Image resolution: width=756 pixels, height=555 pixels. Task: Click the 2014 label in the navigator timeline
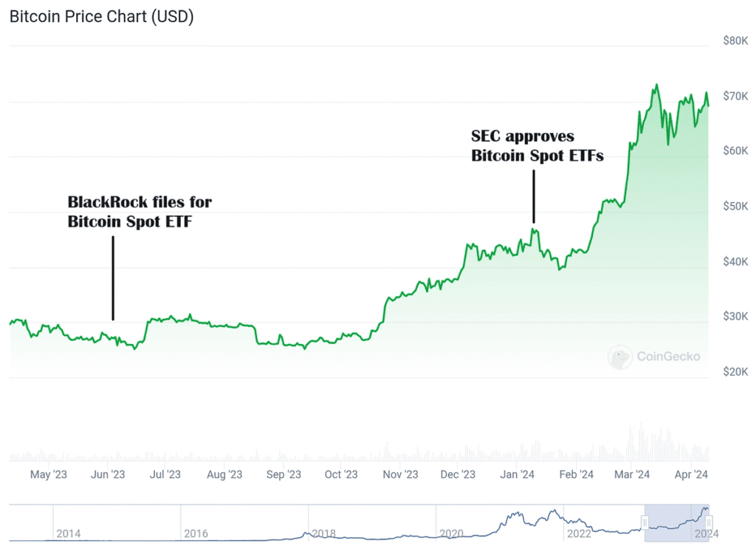[x=68, y=534]
